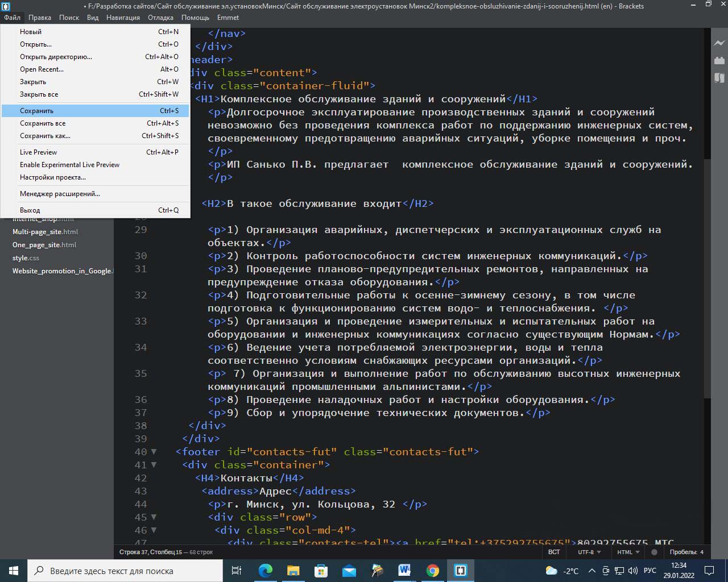The image size is (728, 582).
Task: Choose Менеджер расширений… menu entry
Action: (60, 194)
